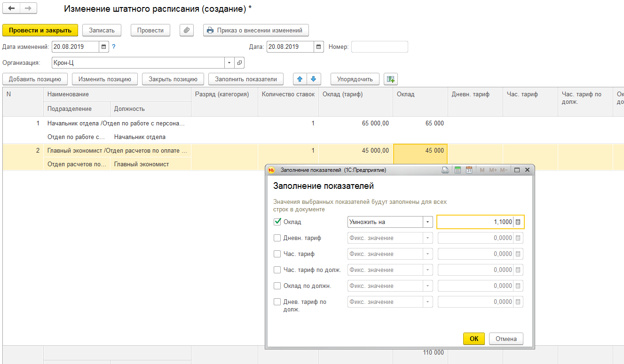Screen dimensions: 624x364
Task: Open calculator icon in dialog title bar
Action: [458, 170]
